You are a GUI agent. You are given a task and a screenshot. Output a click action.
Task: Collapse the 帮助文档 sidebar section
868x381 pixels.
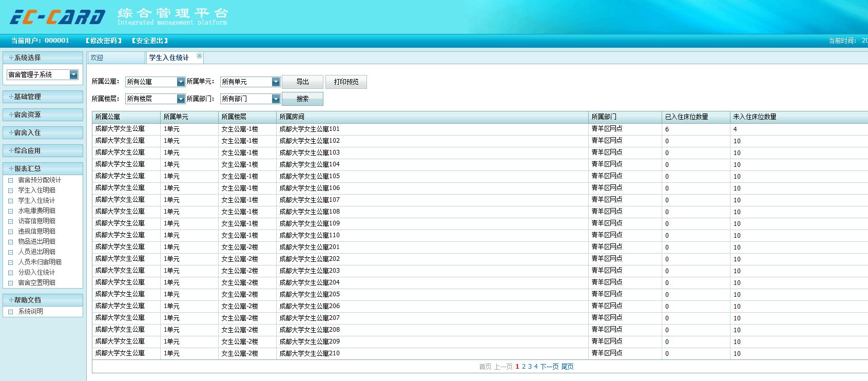[43, 300]
